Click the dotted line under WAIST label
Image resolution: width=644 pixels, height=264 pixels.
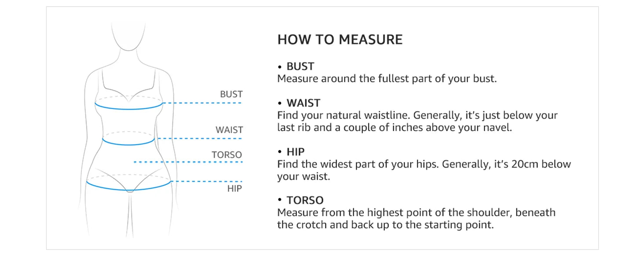pyautogui.click(x=199, y=139)
